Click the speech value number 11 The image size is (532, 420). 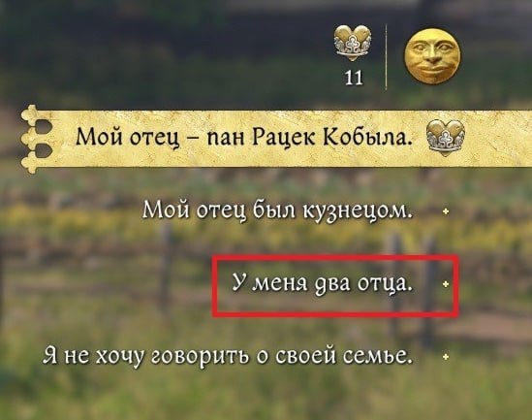(354, 78)
